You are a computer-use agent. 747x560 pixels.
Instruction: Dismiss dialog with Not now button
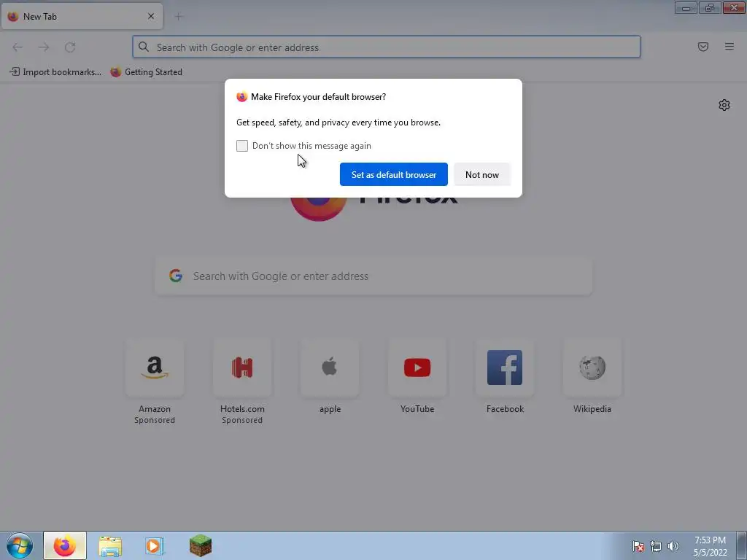481,174
